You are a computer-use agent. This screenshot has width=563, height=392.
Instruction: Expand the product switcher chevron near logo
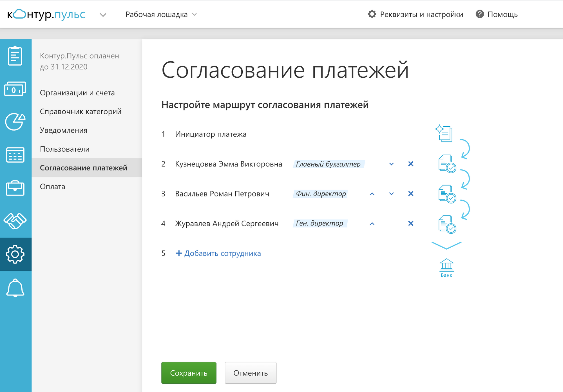103,15
